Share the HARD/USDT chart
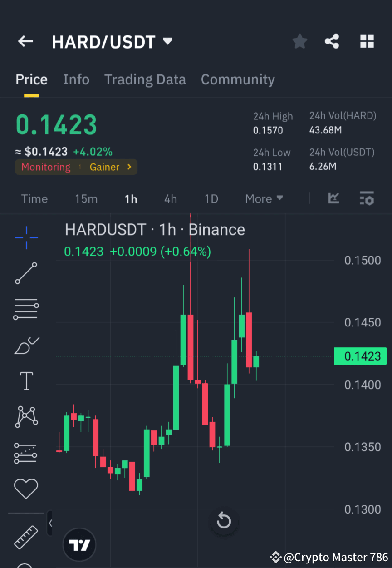The width and height of the screenshot is (392, 568). pos(332,41)
